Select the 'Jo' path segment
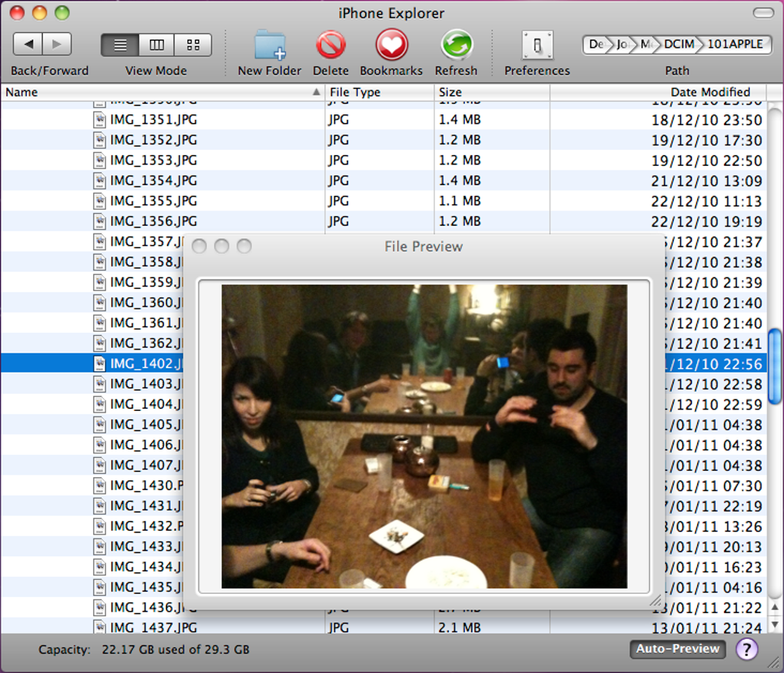Viewport: 784px width, 673px height. click(622, 45)
